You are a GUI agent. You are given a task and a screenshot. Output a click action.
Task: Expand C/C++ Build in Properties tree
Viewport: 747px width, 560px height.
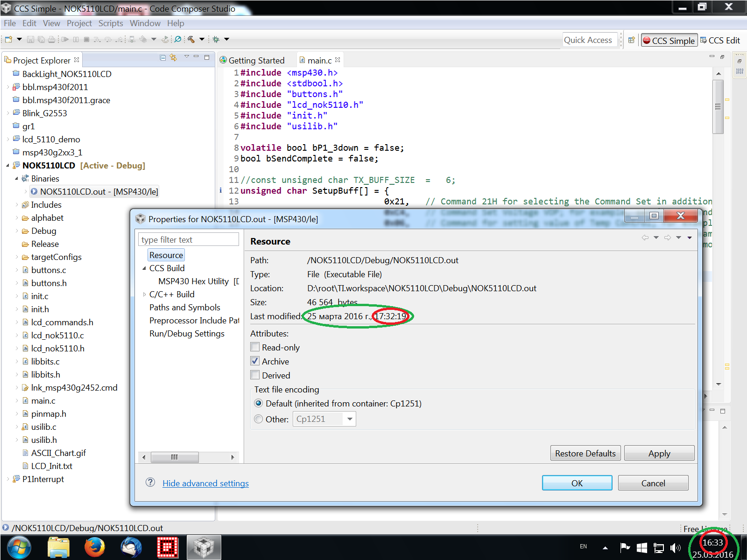click(x=144, y=294)
